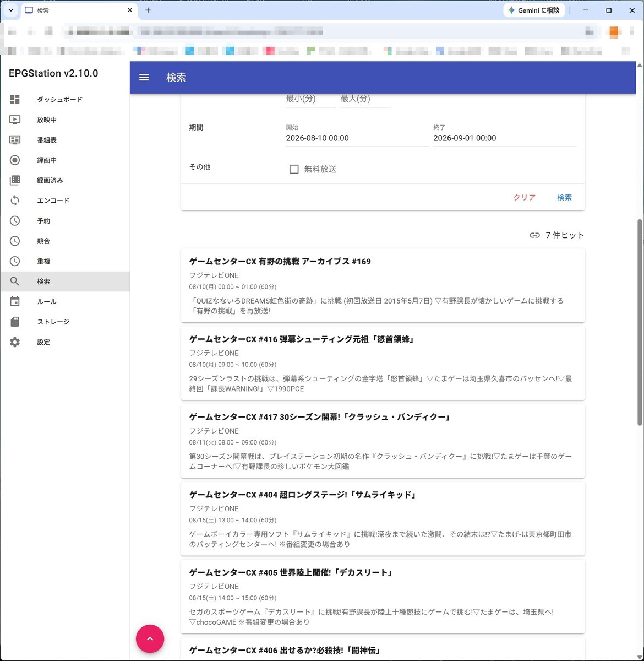Open the browser tab list chevron
644x661 pixels.
10,10
